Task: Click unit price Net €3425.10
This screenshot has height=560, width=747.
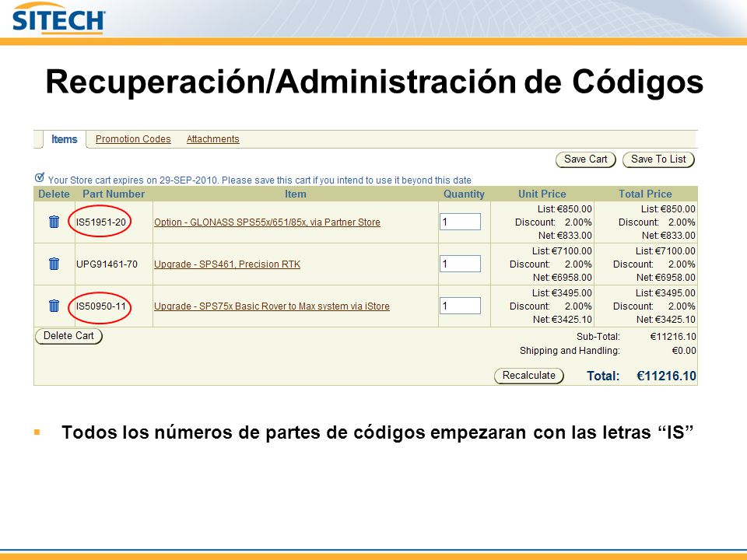Action: coord(562,319)
